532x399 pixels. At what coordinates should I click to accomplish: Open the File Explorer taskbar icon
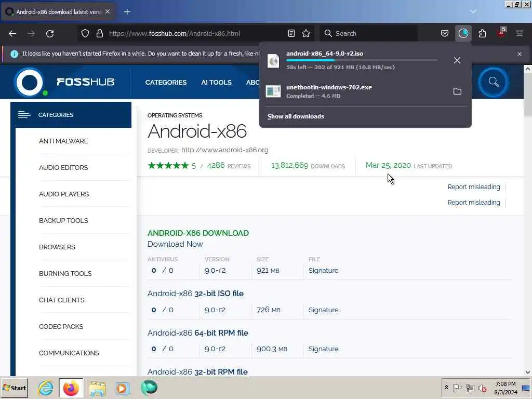pyautogui.click(x=97, y=388)
